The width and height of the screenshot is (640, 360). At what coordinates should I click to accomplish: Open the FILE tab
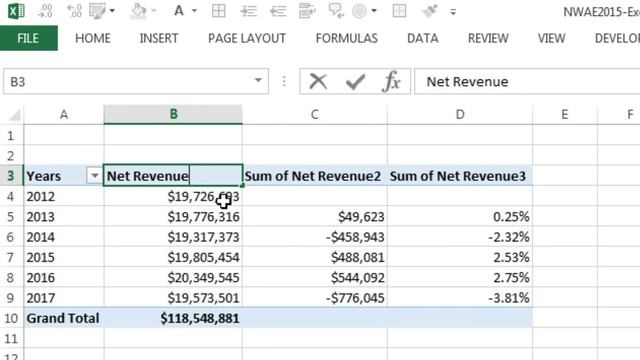28,38
